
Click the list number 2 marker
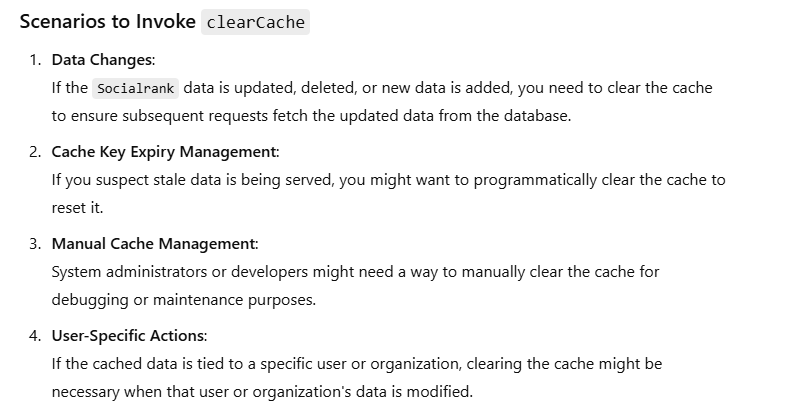coord(34,152)
